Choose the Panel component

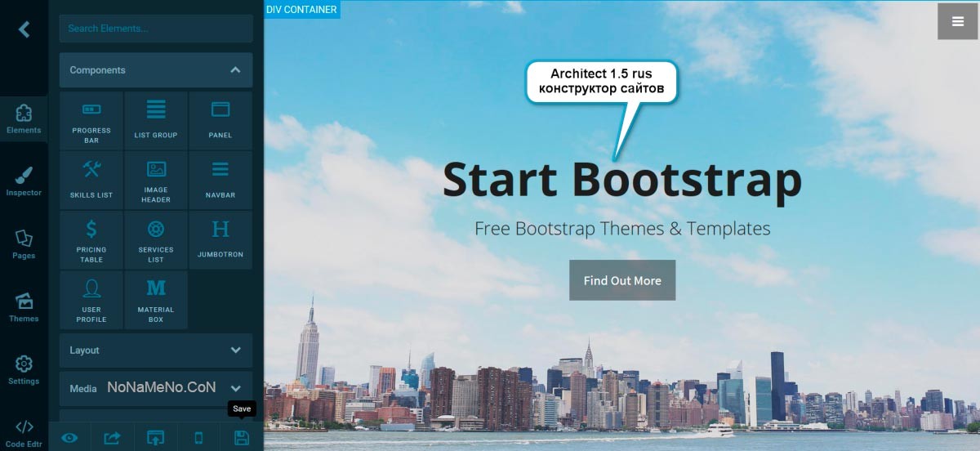click(x=220, y=121)
